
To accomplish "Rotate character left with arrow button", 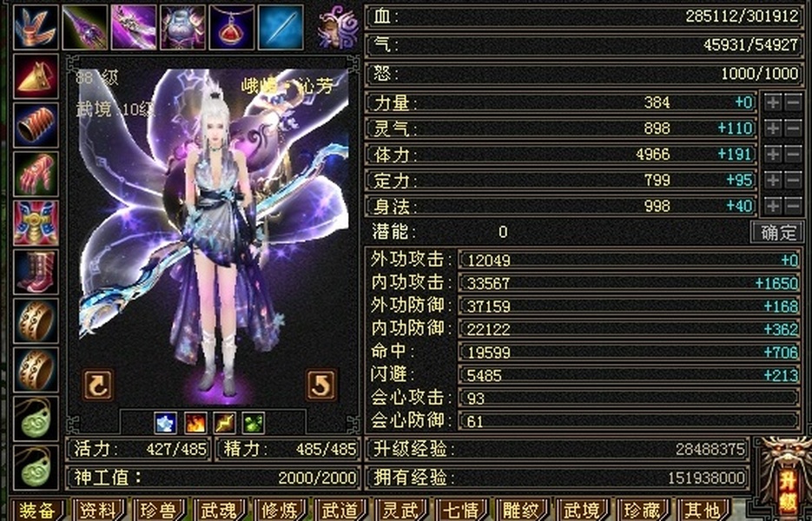I will point(98,385).
